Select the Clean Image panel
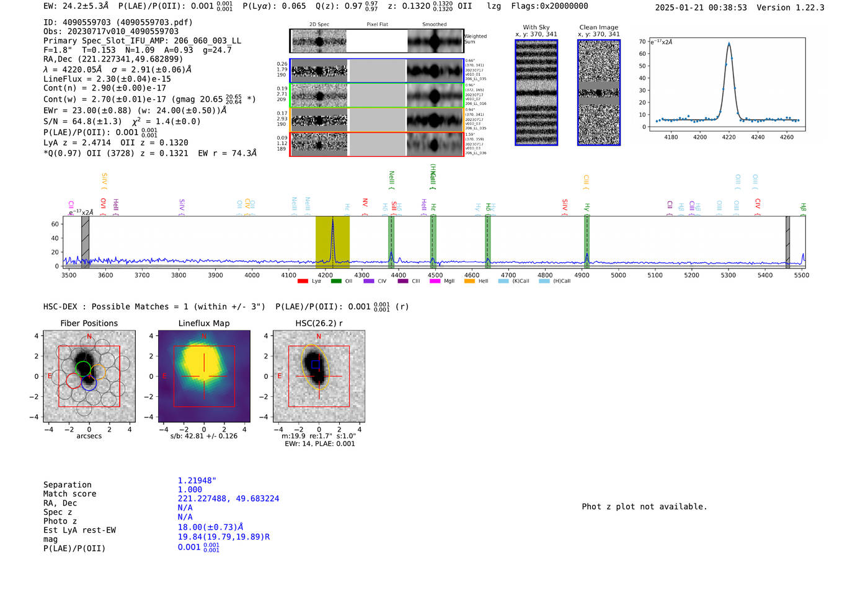868x591 pixels. (599, 92)
